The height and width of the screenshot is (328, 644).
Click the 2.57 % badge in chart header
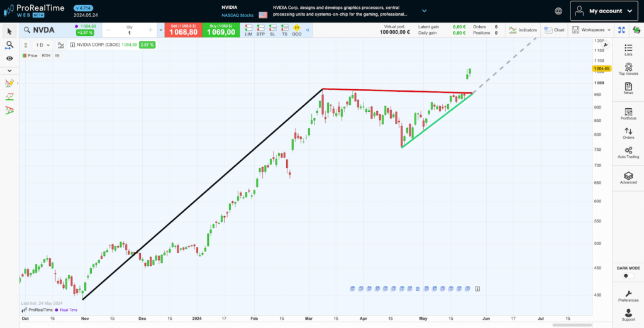tap(147, 45)
